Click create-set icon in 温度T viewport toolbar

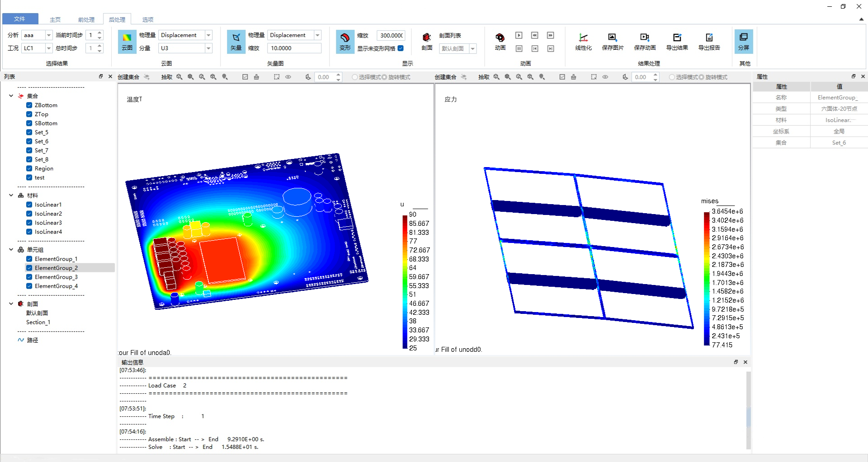pyautogui.click(x=146, y=77)
